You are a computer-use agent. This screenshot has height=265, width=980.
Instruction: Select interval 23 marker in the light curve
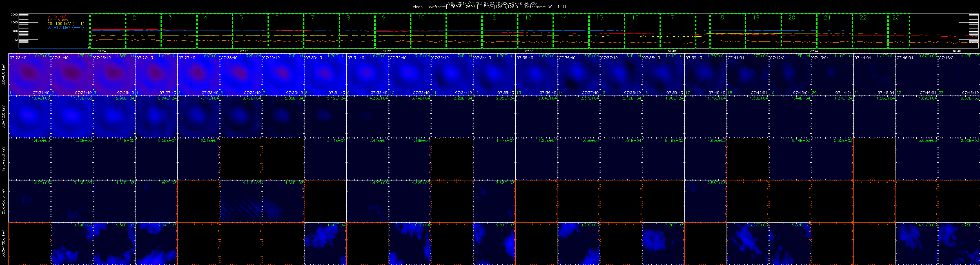click(x=896, y=17)
